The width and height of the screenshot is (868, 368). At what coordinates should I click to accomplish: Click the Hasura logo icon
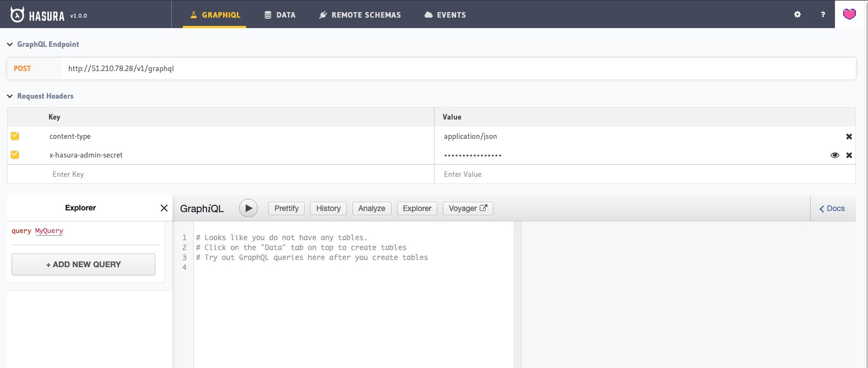(x=17, y=15)
